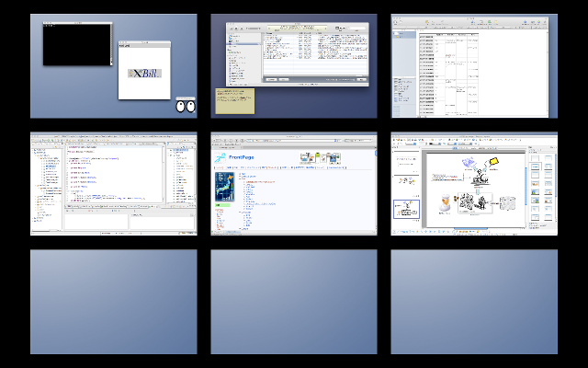Click the first slide thumbnail in the slide panel
The width and height of the screenshot is (588, 368).
coord(406,162)
